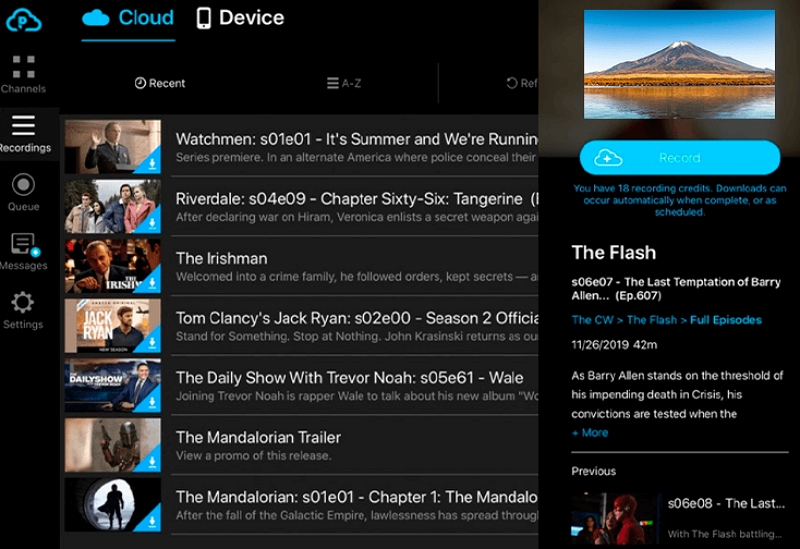Select The Daily Show With Trevor Noah title
This screenshot has width=800, height=549.
point(349,378)
